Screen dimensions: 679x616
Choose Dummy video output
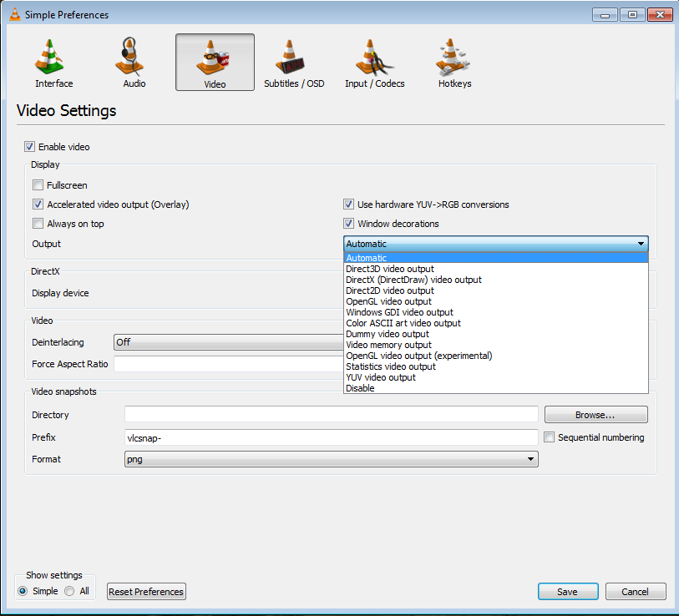(x=496, y=334)
